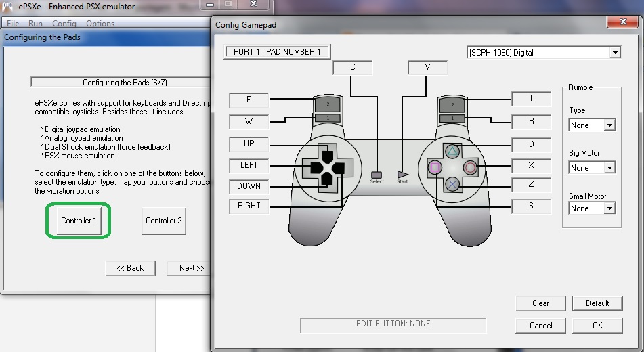
Task: Select the UP key mapping field
Action: (x=249, y=144)
